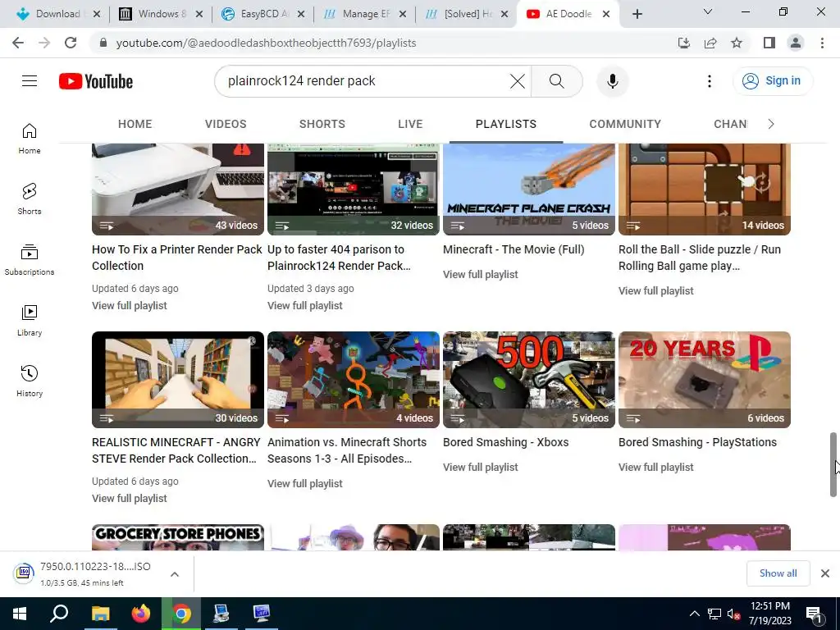View full playlist for Minecraft - The Movie
The image size is (840, 630).
[481, 274]
